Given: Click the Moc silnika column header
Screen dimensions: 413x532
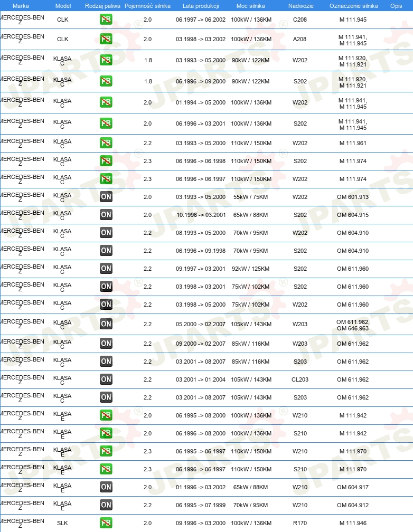Looking at the screenshot, I should [x=251, y=6].
